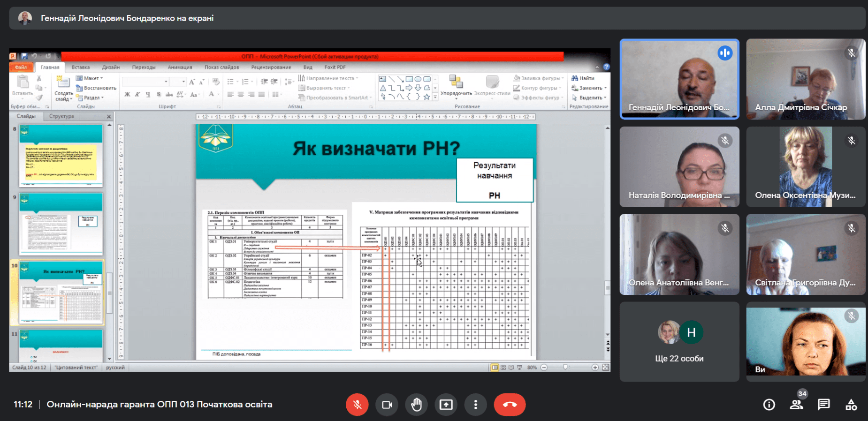Click the Найти button in ribbon
Viewport: 868px width, 421px height.
(583, 78)
